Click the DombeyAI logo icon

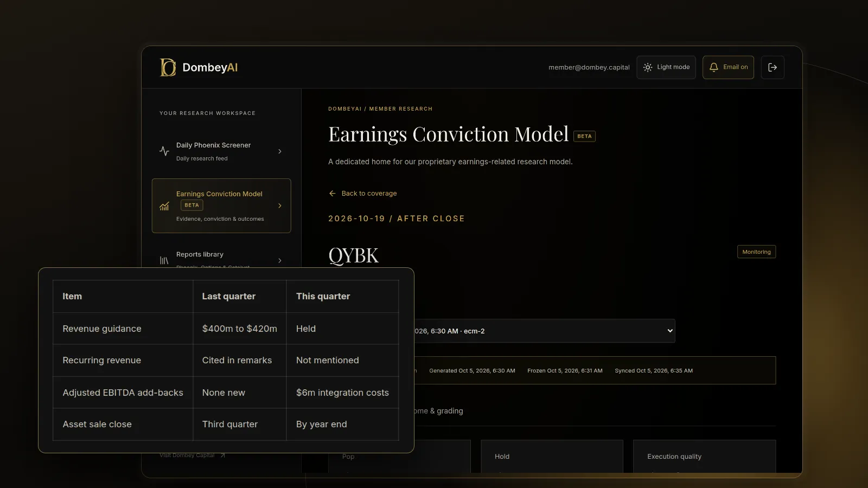pyautogui.click(x=168, y=67)
